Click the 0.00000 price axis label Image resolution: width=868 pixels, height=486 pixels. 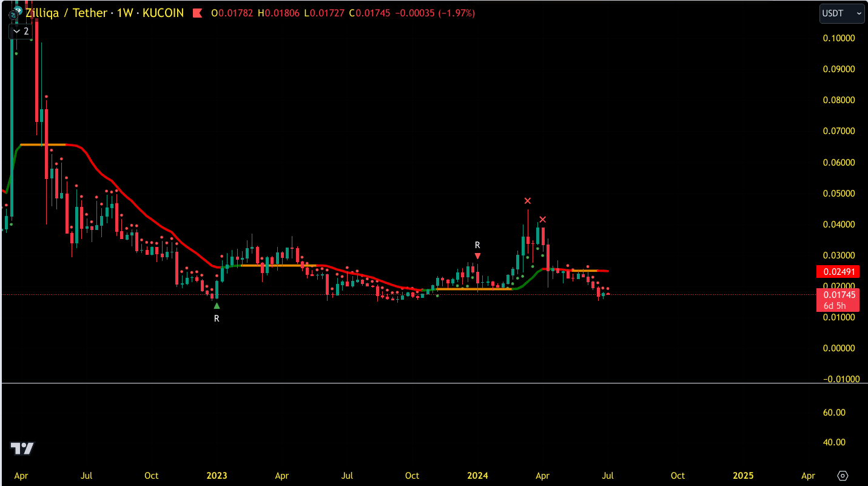click(839, 348)
